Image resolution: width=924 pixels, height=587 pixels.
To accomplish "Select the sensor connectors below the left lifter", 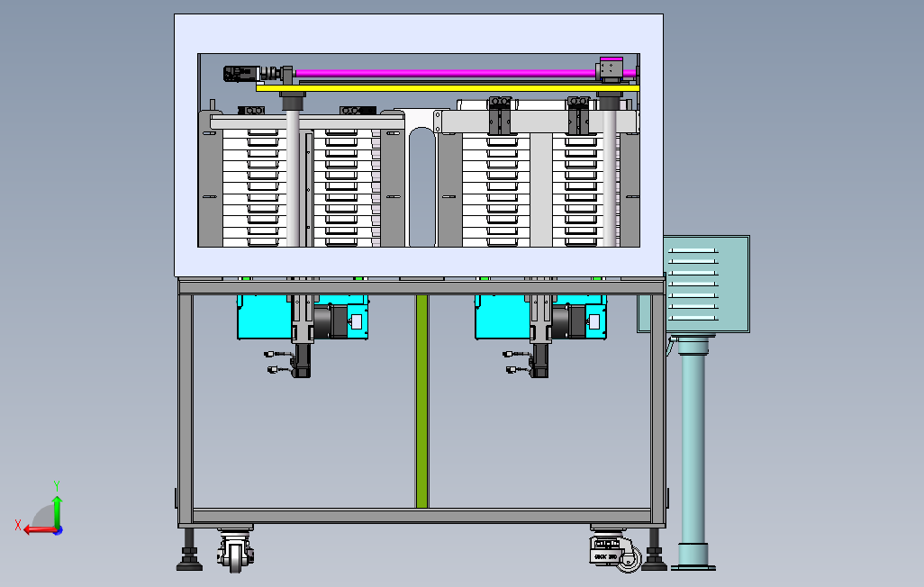I will 278,362.
